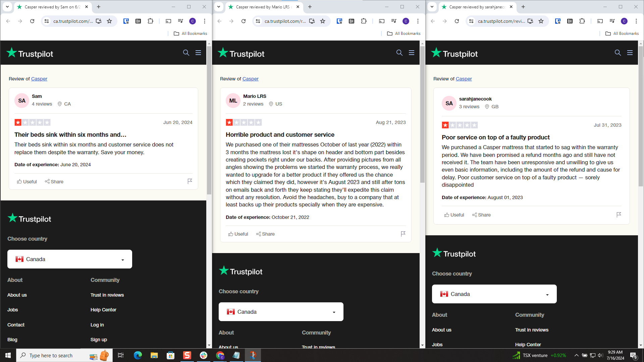Open All Bookmarks folder in right window
This screenshot has height=362, width=644.
pyautogui.click(x=622, y=34)
